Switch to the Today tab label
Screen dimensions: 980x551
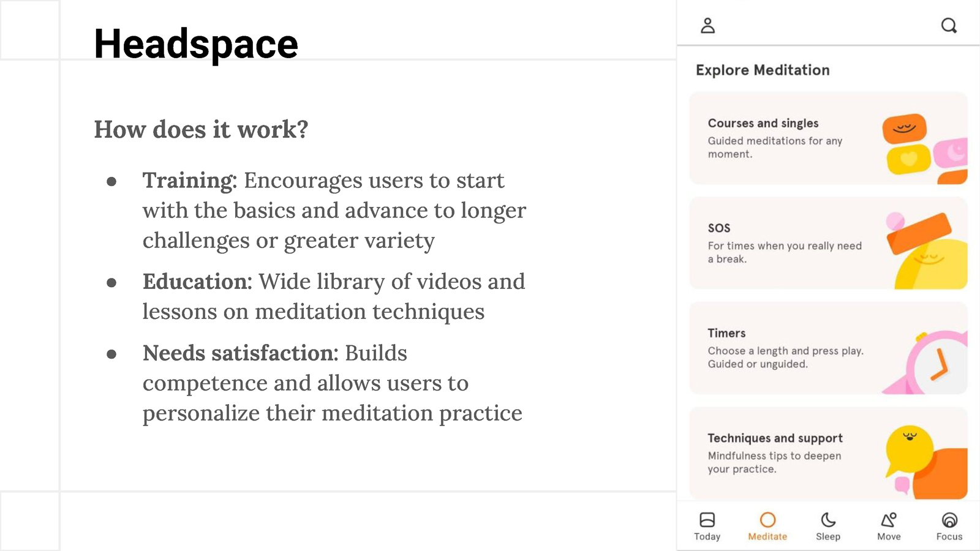[707, 536]
